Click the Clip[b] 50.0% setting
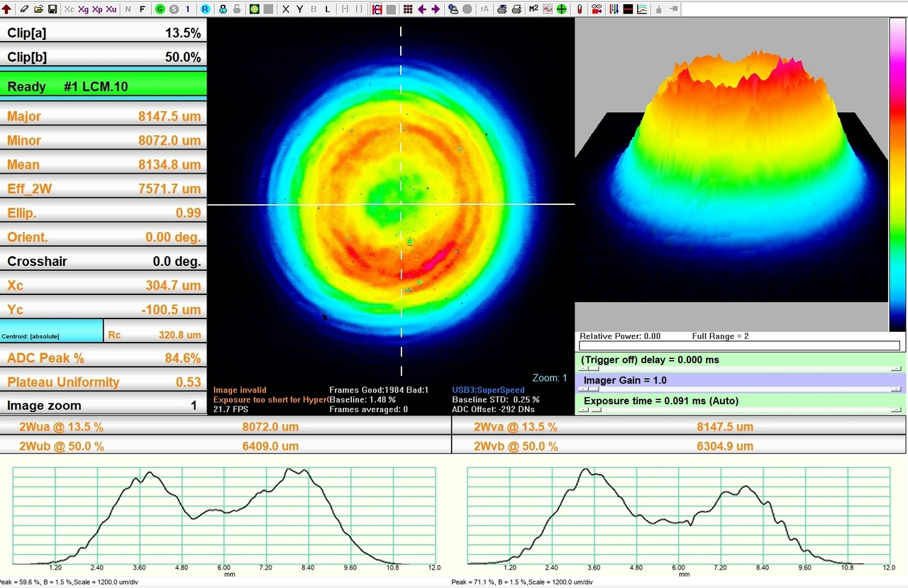The width and height of the screenshot is (908, 588). point(104,57)
